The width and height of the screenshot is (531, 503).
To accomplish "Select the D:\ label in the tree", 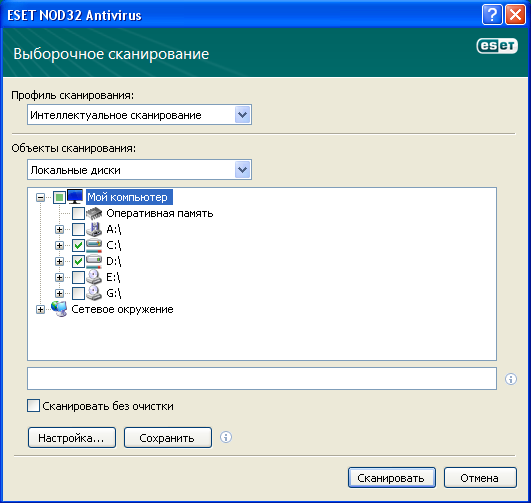I will [x=114, y=261].
